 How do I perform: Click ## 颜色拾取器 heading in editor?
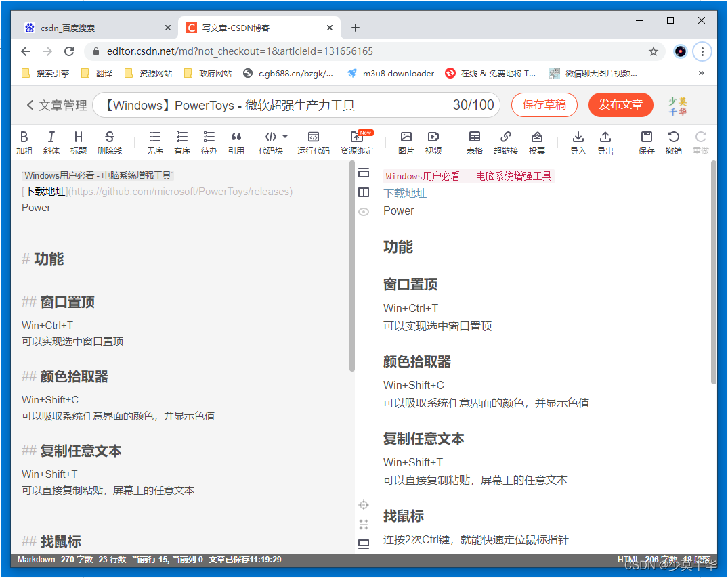coord(64,377)
